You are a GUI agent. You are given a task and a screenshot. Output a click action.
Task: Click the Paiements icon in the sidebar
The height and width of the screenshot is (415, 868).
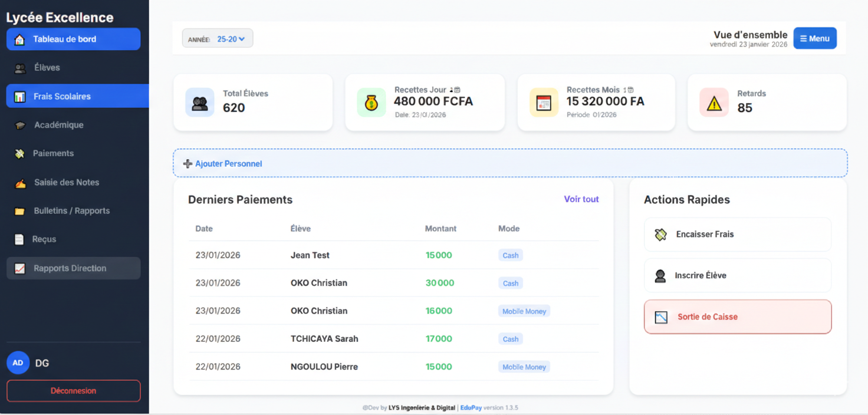click(x=19, y=153)
